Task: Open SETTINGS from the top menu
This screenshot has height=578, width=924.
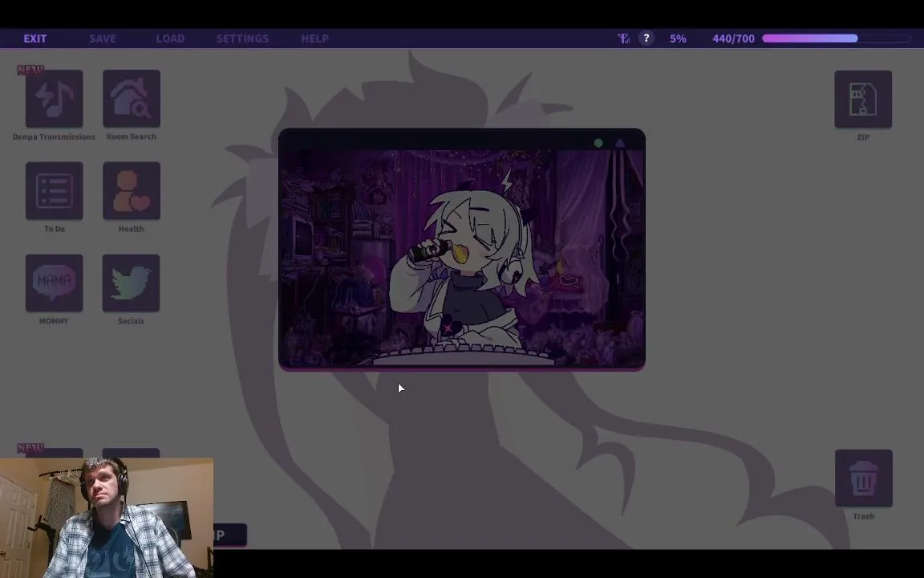Action: pyautogui.click(x=242, y=39)
